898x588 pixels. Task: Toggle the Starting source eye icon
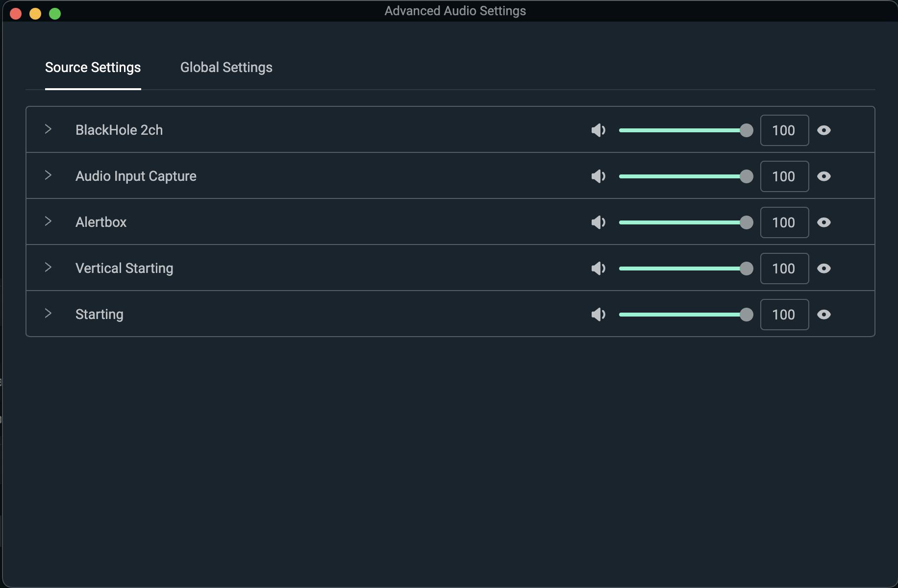(x=824, y=315)
